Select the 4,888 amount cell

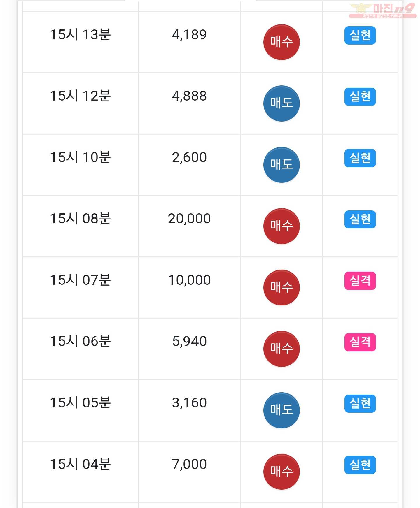click(x=189, y=103)
